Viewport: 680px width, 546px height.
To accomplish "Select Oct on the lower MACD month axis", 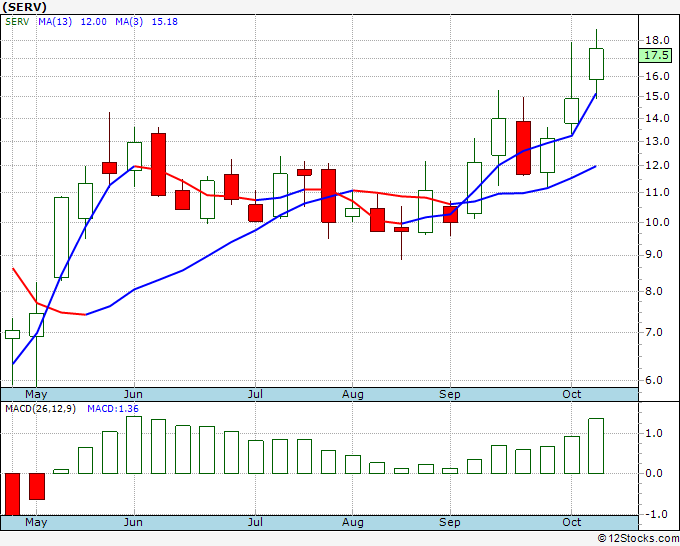I will (x=572, y=522).
